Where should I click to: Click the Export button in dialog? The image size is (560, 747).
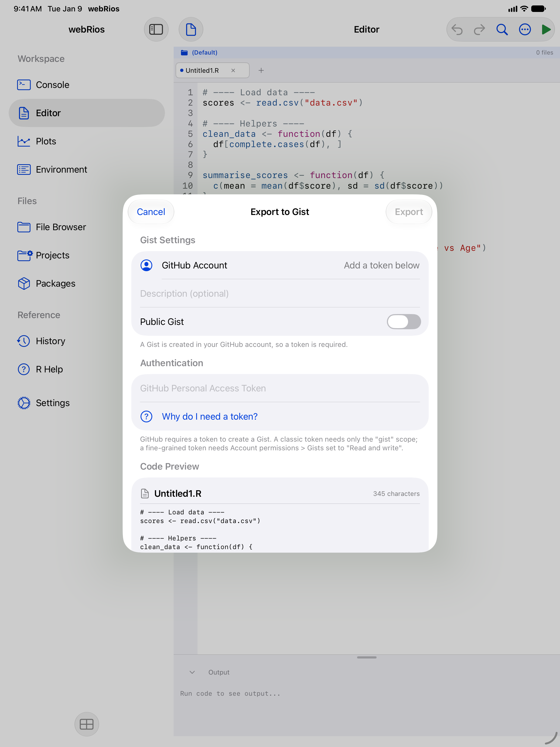[409, 212]
